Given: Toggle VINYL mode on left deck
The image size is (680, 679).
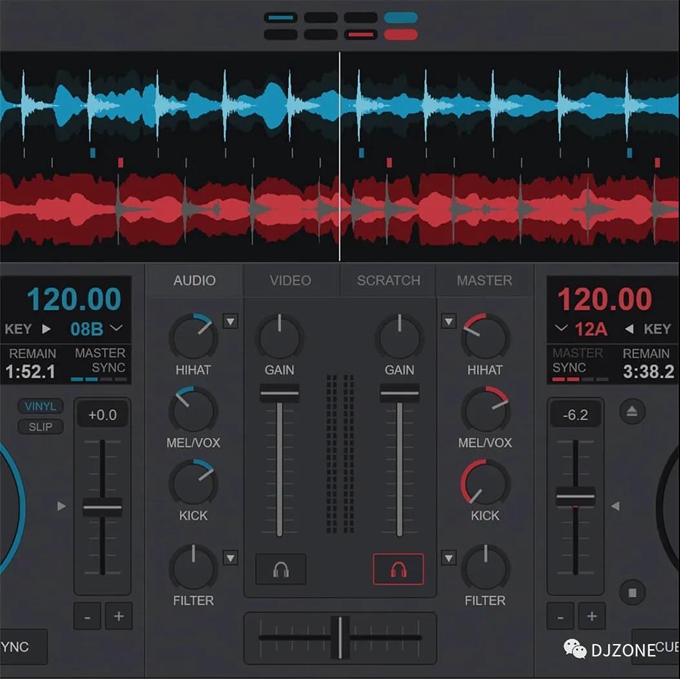Looking at the screenshot, I should tap(40, 406).
